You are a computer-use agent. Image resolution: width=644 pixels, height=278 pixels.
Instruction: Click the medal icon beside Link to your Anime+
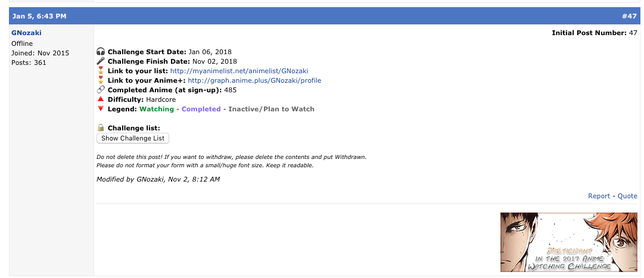click(x=101, y=80)
